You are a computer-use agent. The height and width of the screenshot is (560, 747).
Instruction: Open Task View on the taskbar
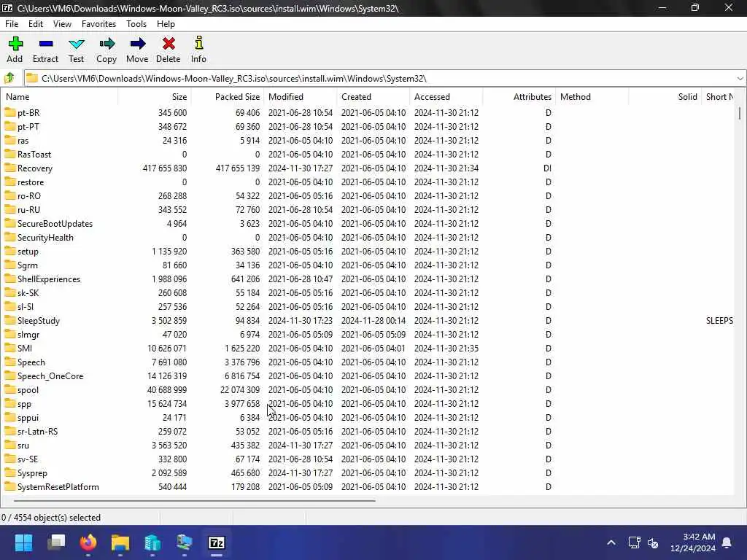point(56,542)
